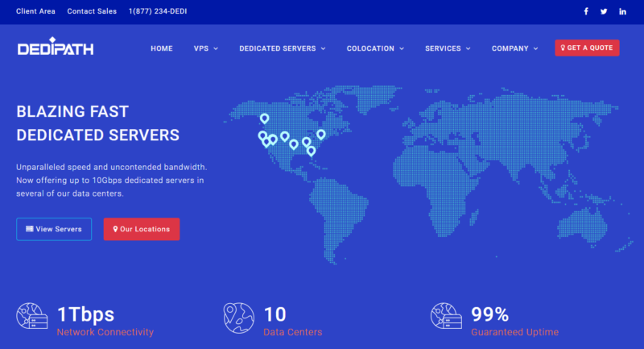Open the Client Area link
This screenshot has width=644, height=349.
click(x=35, y=11)
